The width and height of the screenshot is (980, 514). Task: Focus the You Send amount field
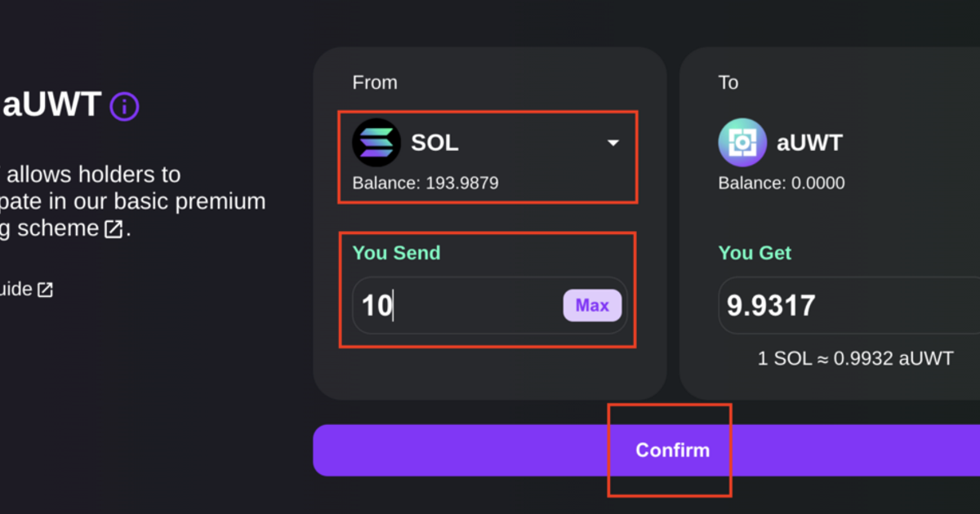[x=489, y=306]
